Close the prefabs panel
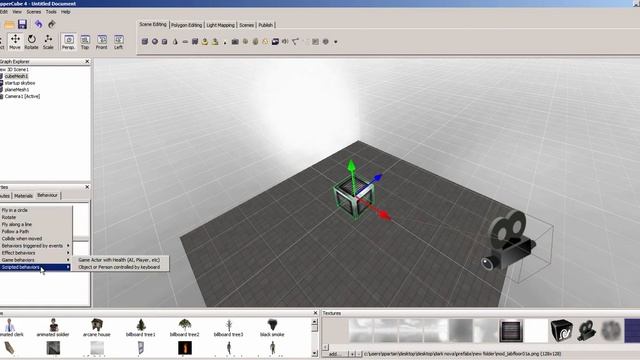The width and height of the screenshot is (640, 360). (315, 313)
